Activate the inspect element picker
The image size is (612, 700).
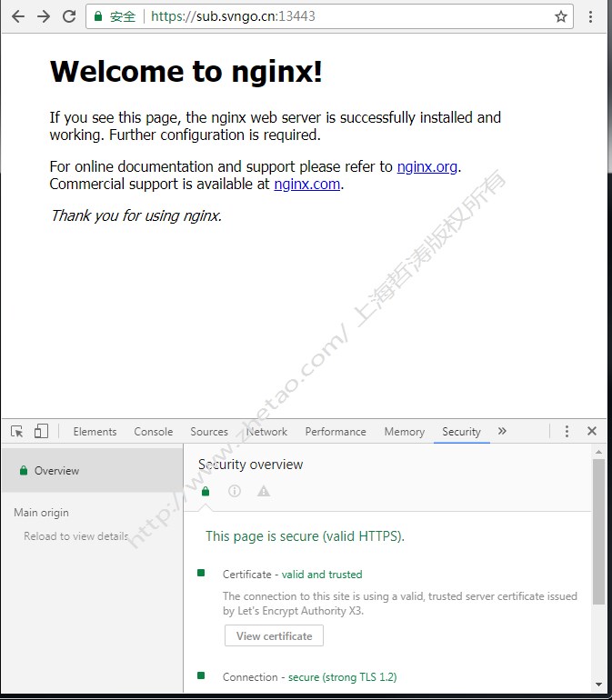click(17, 432)
